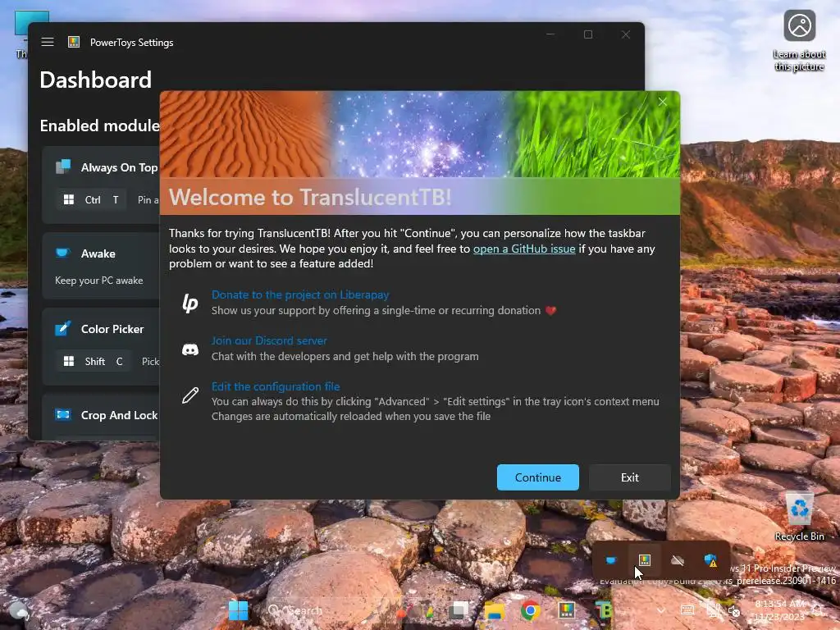
Task: Open the Recycle Bin desktop icon
Action: pyautogui.click(x=799, y=515)
